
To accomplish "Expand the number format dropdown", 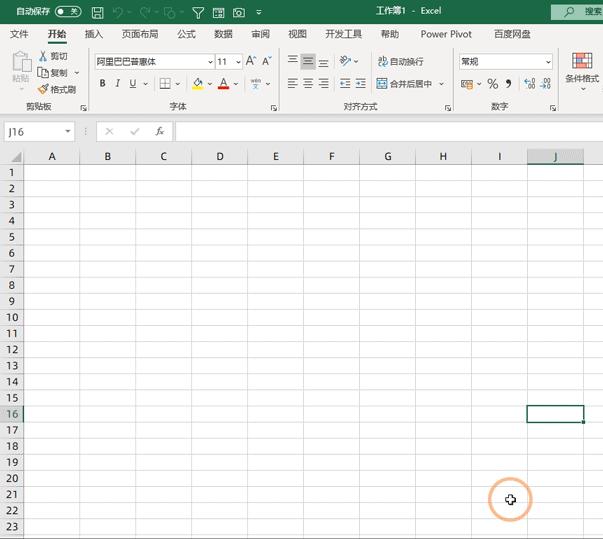I will [548, 62].
